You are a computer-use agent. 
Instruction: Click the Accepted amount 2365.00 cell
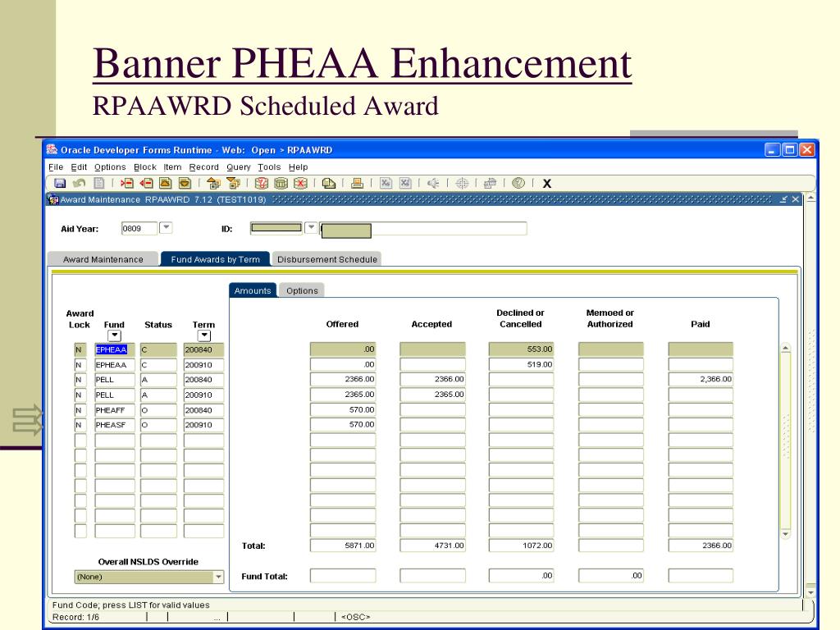coord(432,395)
